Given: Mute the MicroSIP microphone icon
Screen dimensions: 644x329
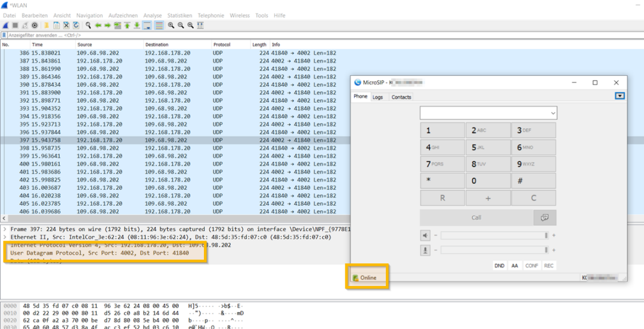Looking at the screenshot, I should tap(425, 250).
